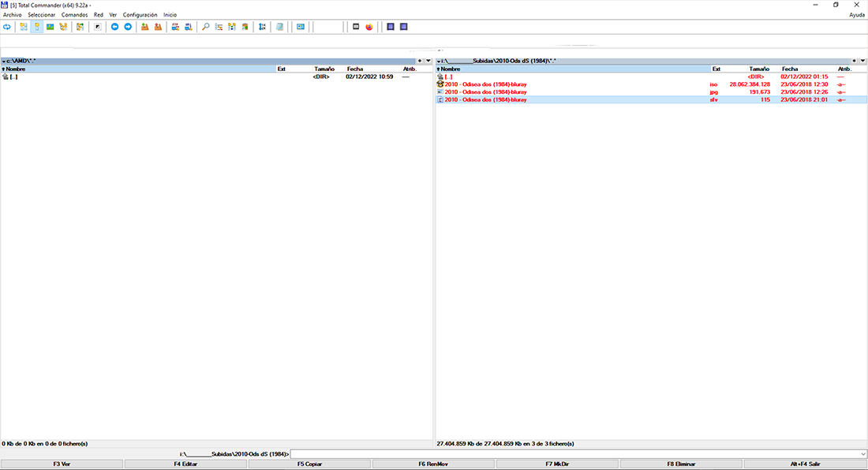Open the FTP connect toolbar icon
Viewport: 868px width, 470px height.
(x=175, y=27)
